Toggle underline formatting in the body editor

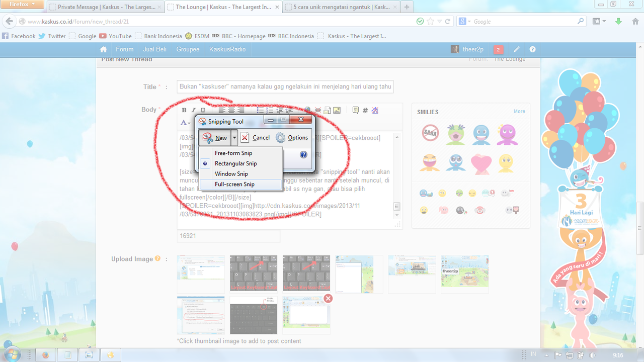203,110
